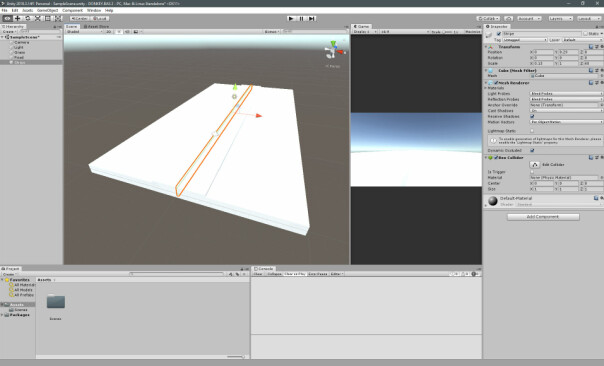This screenshot has height=366, width=604.
Task: Click the scene orientation gizmo
Action: tap(334, 50)
